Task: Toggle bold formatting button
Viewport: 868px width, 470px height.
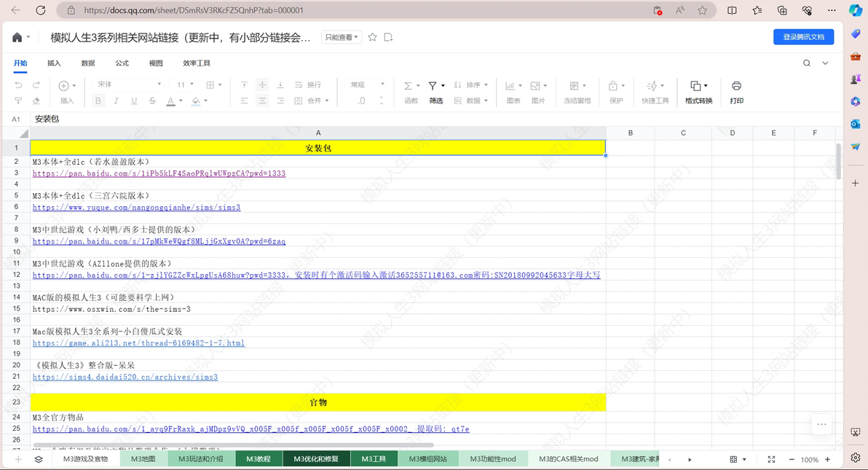Action: pyautogui.click(x=98, y=101)
